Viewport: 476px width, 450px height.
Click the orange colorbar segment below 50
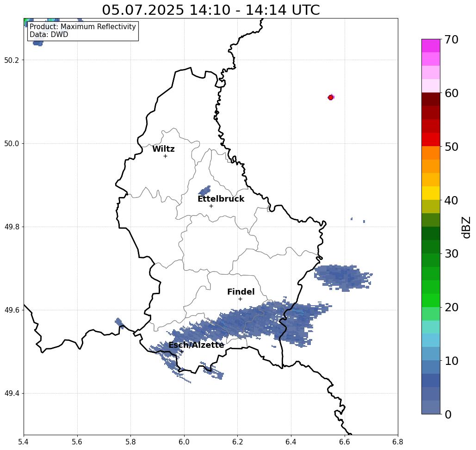[x=431, y=153]
